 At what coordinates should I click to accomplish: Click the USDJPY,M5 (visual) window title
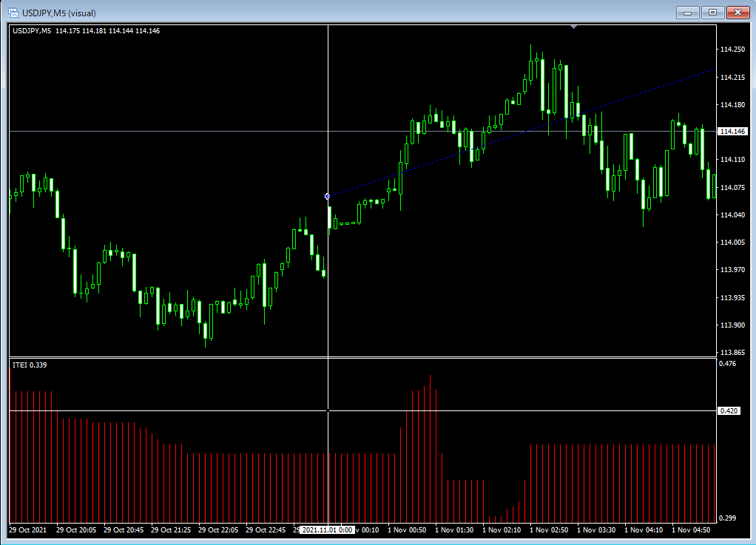pyautogui.click(x=59, y=13)
